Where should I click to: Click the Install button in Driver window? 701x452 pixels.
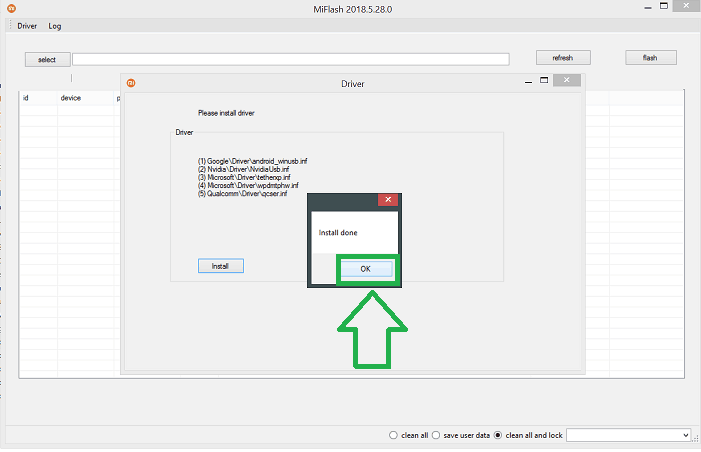(x=221, y=266)
